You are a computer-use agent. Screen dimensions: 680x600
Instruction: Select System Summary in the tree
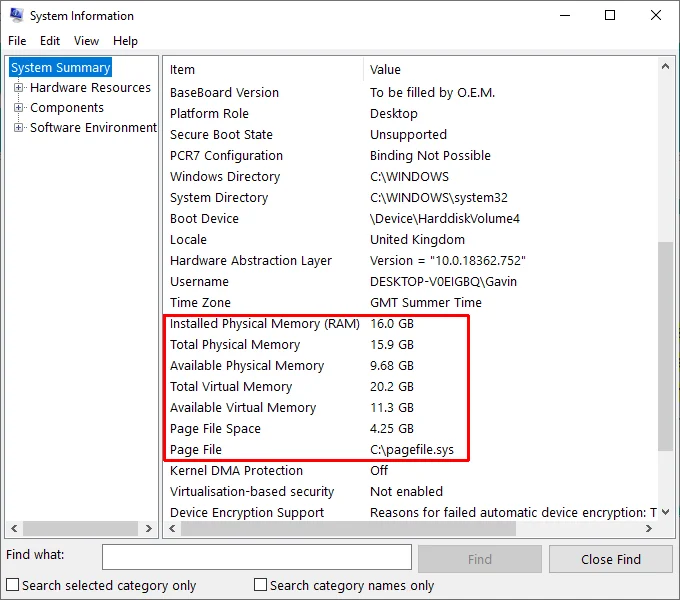[x=61, y=68]
